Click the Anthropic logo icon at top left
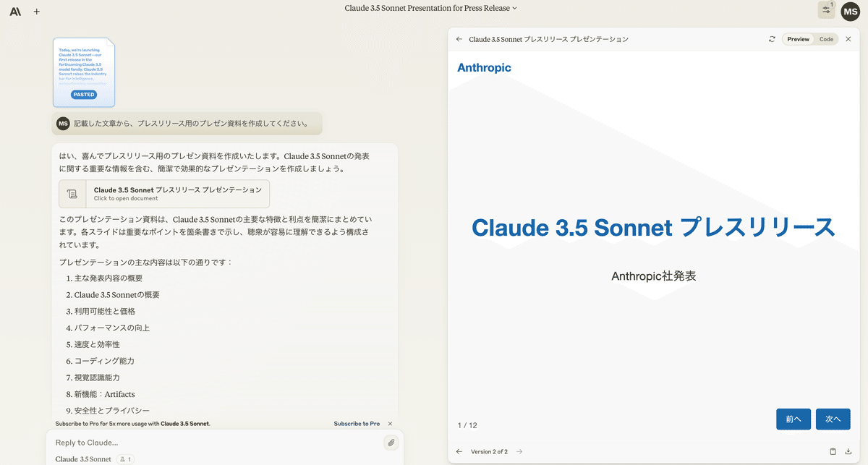The width and height of the screenshot is (868, 465). click(15, 11)
